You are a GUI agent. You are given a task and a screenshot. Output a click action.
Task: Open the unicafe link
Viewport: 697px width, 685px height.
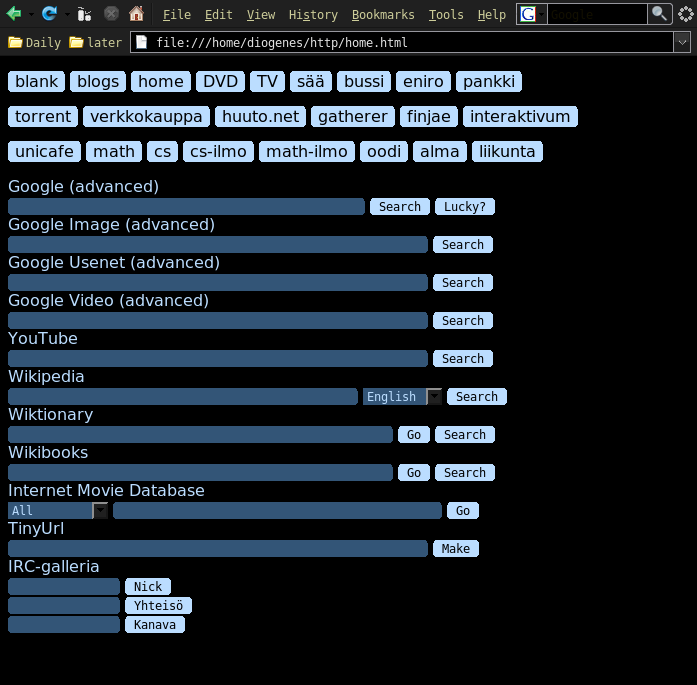click(x=44, y=152)
